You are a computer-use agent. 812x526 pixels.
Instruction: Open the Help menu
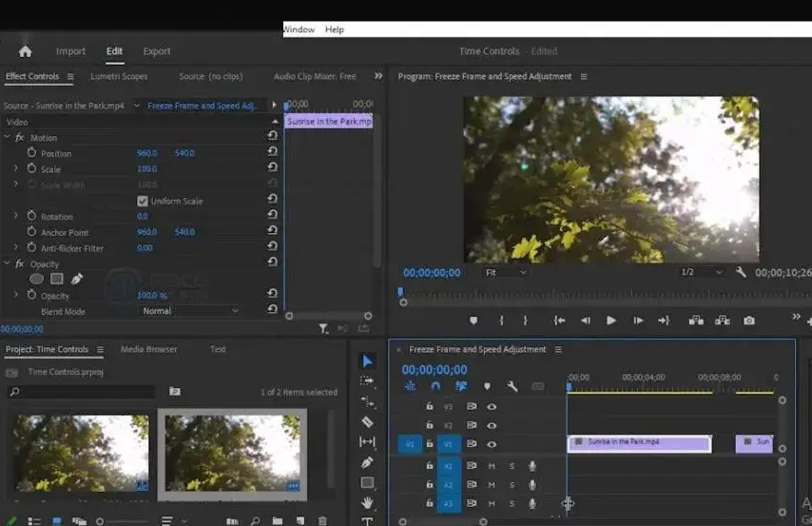(x=335, y=29)
